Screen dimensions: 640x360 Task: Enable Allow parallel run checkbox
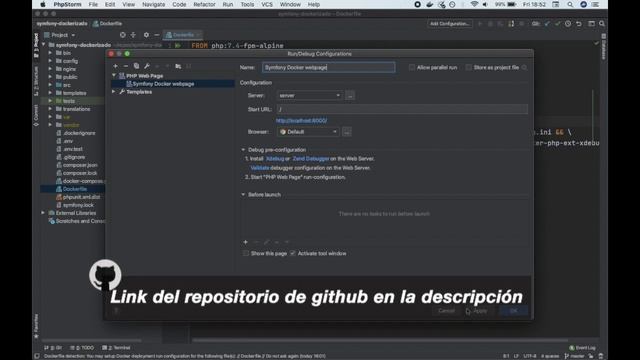(x=411, y=67)
